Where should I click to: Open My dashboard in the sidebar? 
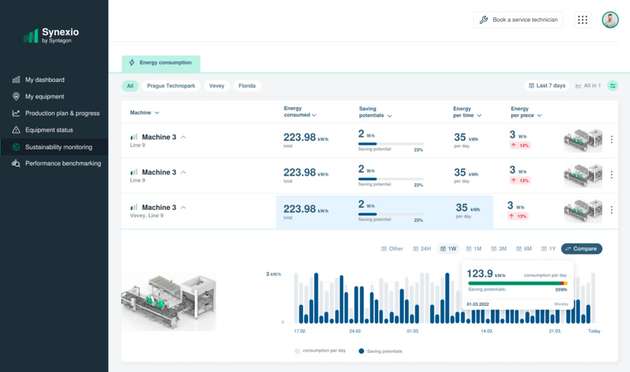[x=45, y=80]
